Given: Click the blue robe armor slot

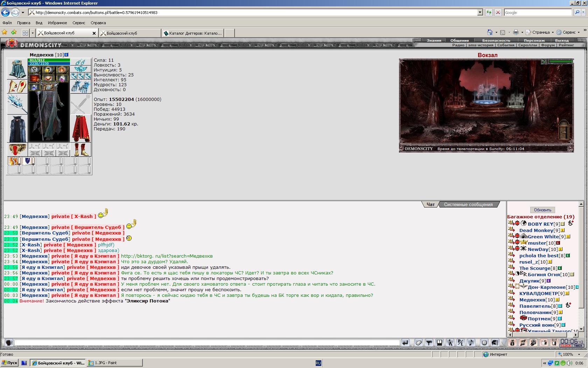Looking at the screenshot, I should 17,129.
